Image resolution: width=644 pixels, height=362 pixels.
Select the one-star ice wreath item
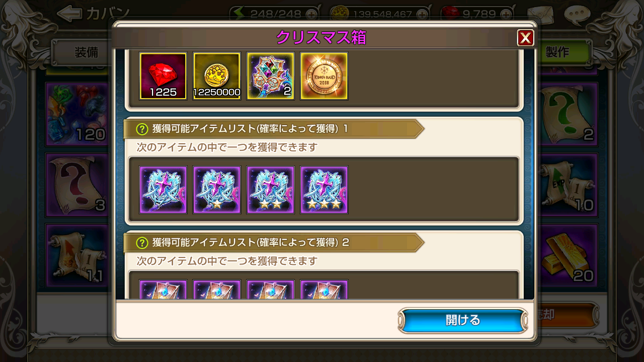tap(217, 190)
